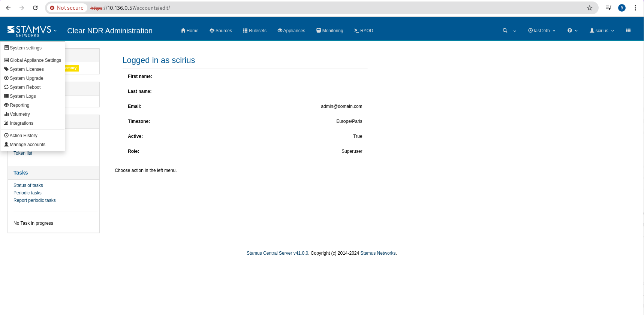Reload the page in browser
Viewport: 644px width, 315px height.
click(35, 8)
